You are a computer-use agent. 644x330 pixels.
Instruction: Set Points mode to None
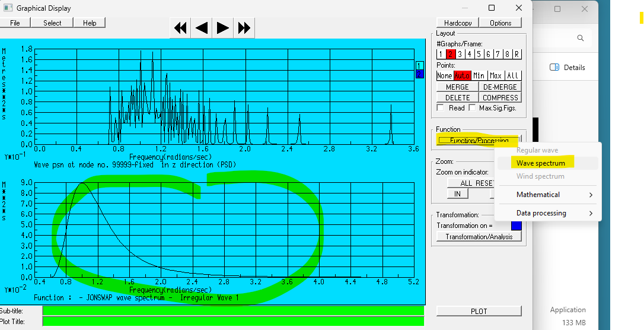pyautogui.click(x=444, y=75)
